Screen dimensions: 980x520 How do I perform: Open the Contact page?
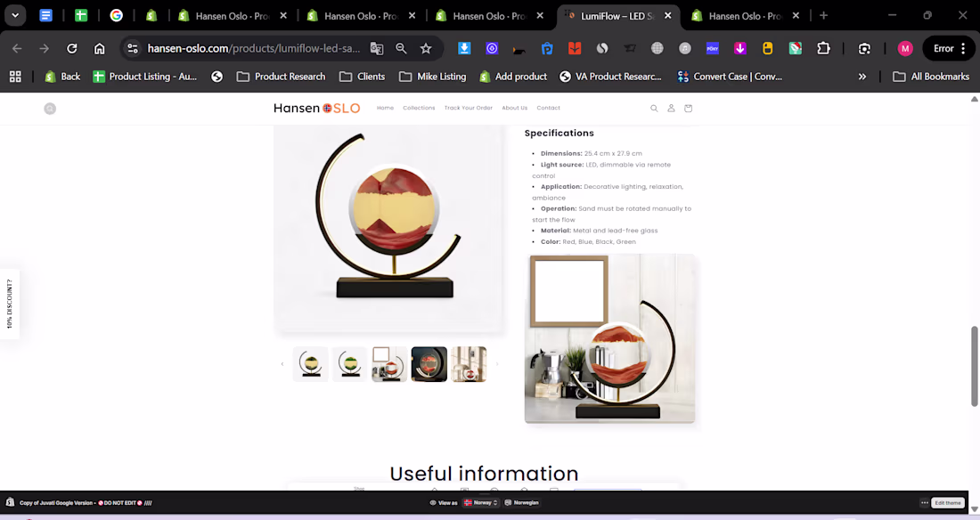(x=548, y=108)
